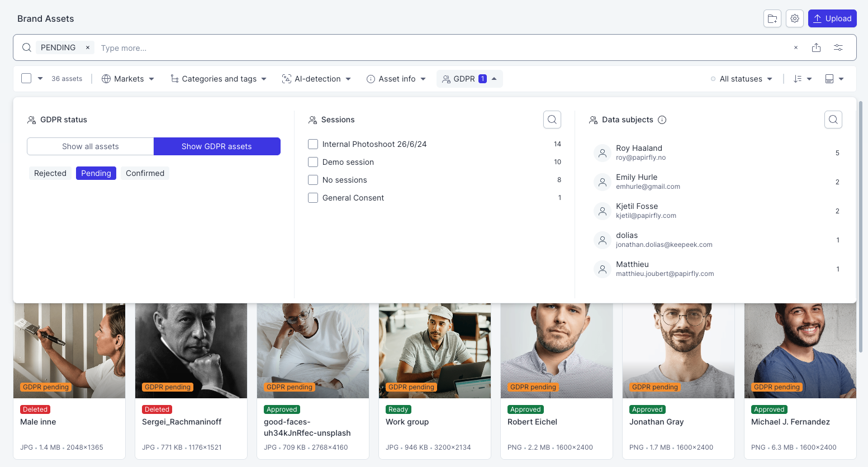Click the new folder icon in header

772,18
